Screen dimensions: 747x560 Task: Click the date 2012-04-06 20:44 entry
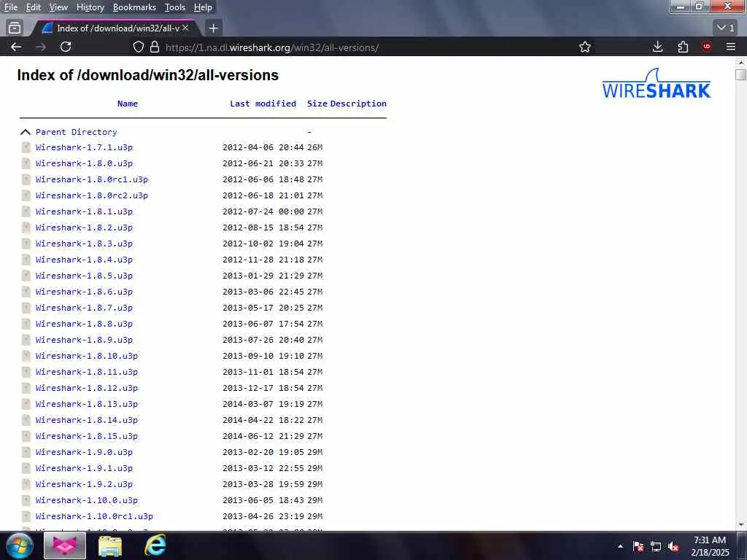tap(263, 147)
